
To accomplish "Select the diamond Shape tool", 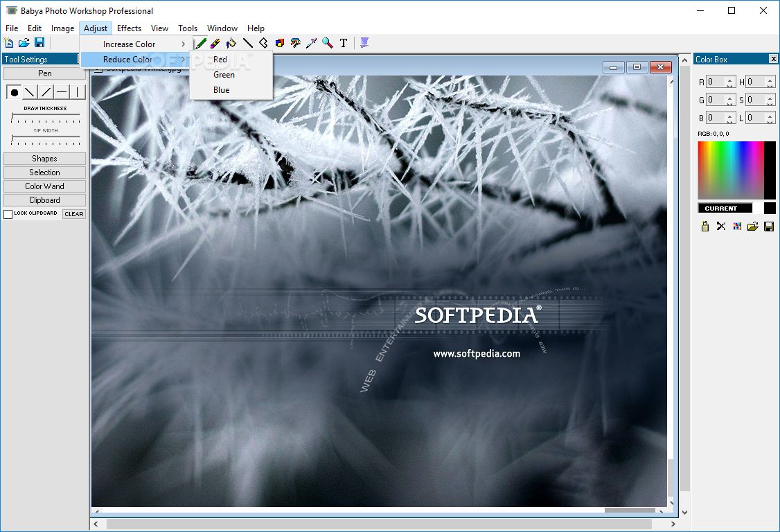I will tap(264, 44).
